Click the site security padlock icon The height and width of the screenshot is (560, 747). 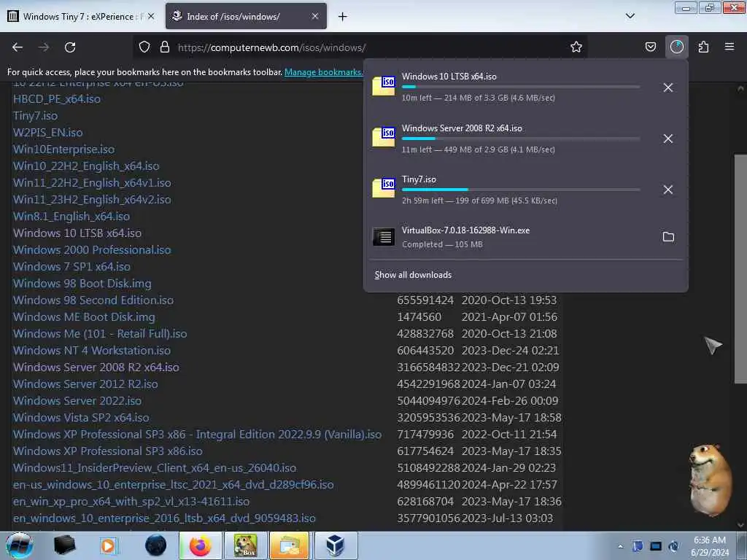165,47
